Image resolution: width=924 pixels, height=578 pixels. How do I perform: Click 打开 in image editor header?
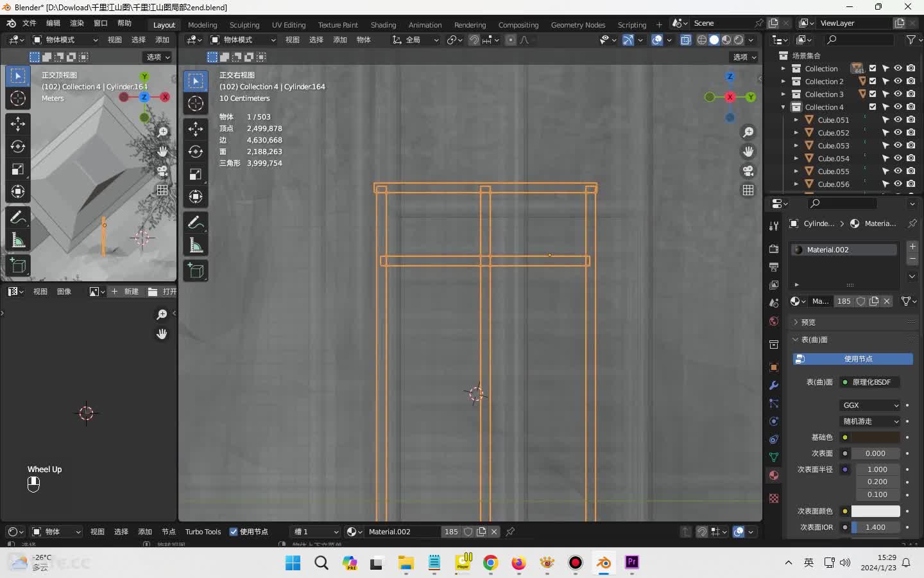162,292
